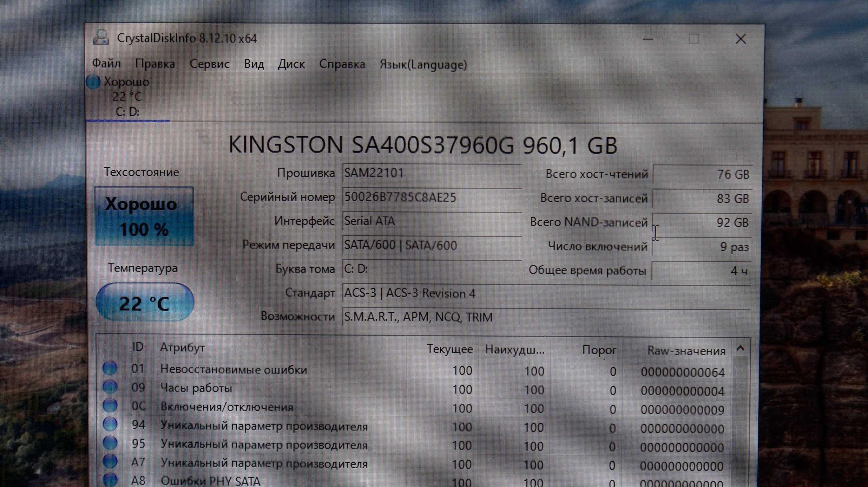Select the Ошибки PHY SATA attribute row

(x=414, y=481)
